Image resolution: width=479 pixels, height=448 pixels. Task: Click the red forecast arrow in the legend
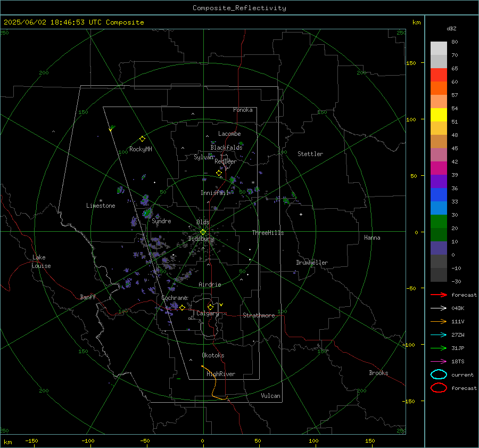(x=439, y=295)
